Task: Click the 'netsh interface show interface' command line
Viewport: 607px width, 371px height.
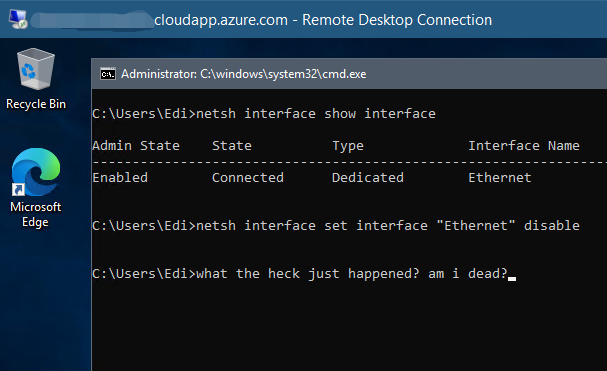Action: [x=264, y=113]
